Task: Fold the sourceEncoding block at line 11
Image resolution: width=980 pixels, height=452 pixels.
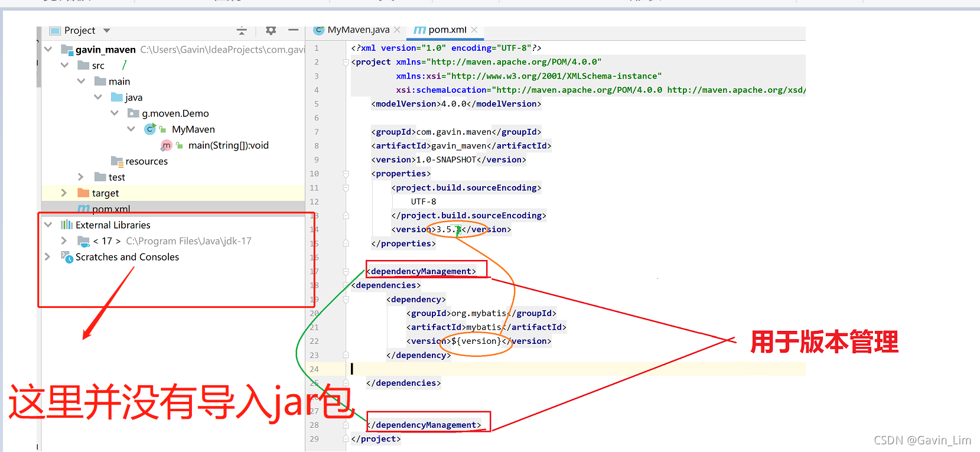Action: 346,188
